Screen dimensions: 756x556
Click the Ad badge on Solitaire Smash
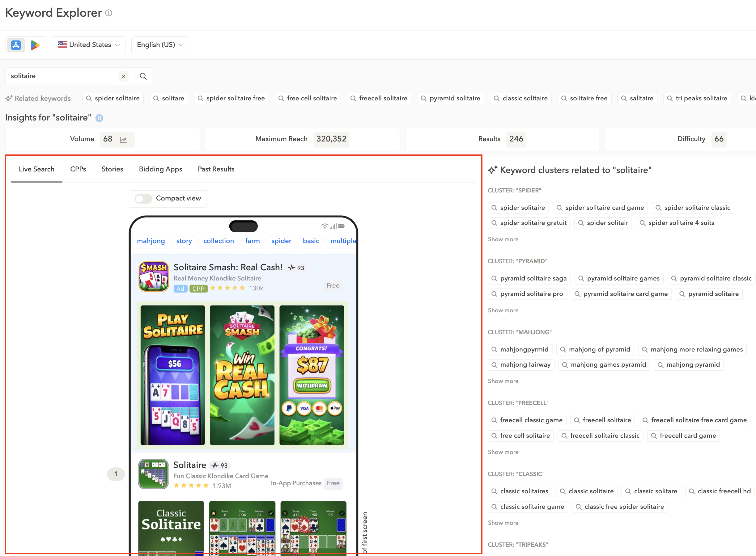point(181,289)
